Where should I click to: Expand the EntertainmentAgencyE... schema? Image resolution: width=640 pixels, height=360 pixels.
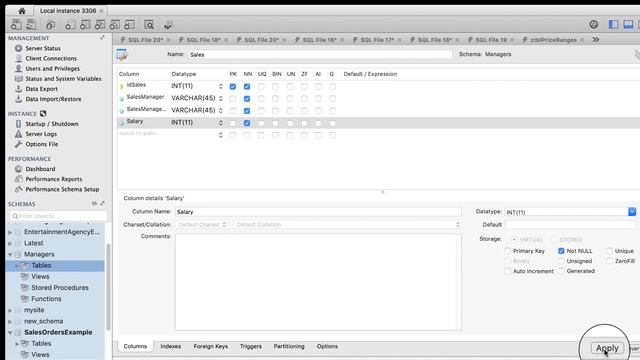(x=10, y=232)
